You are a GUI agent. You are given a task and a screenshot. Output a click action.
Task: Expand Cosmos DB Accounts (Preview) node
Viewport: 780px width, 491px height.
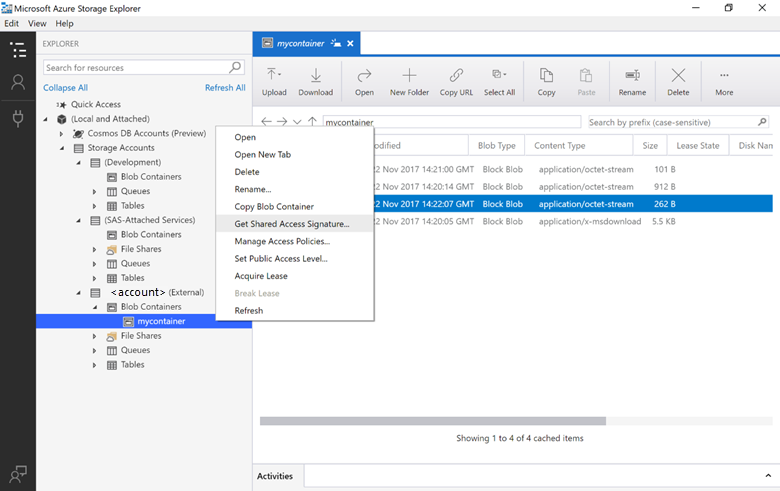[x=63, y=133]
